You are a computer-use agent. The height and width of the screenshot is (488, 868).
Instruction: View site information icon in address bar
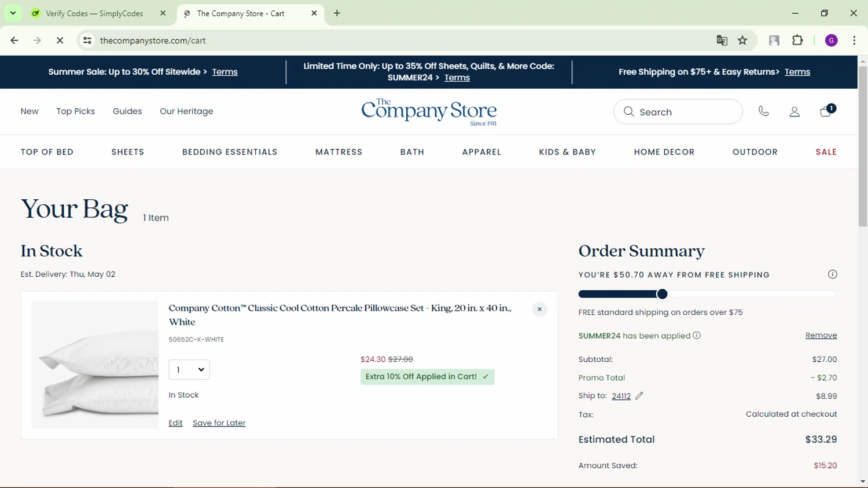(87, 41)
